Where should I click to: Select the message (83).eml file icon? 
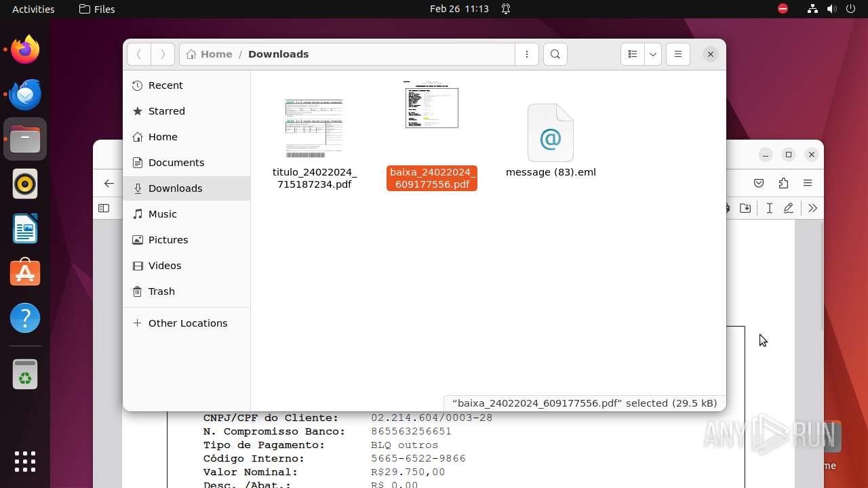tap(551, 133)
